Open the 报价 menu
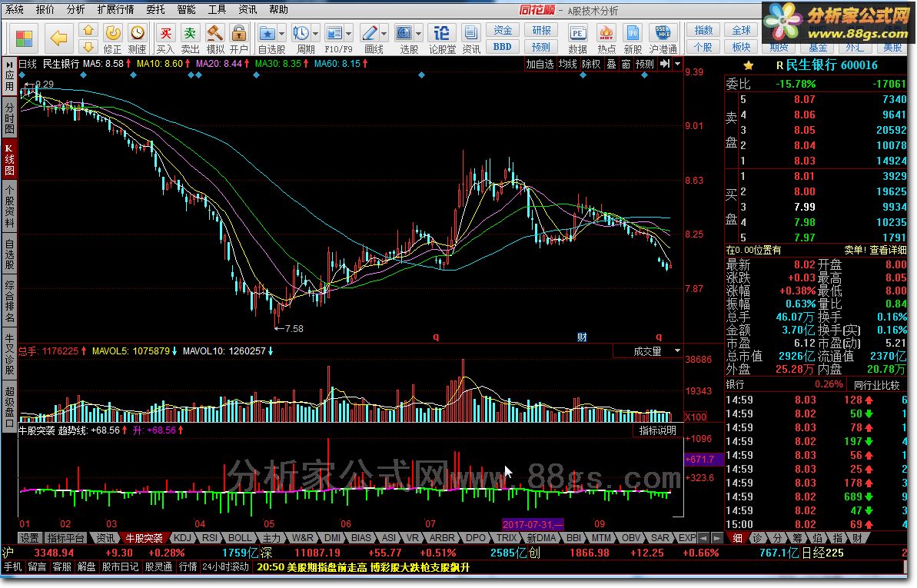 coord(45,9)
